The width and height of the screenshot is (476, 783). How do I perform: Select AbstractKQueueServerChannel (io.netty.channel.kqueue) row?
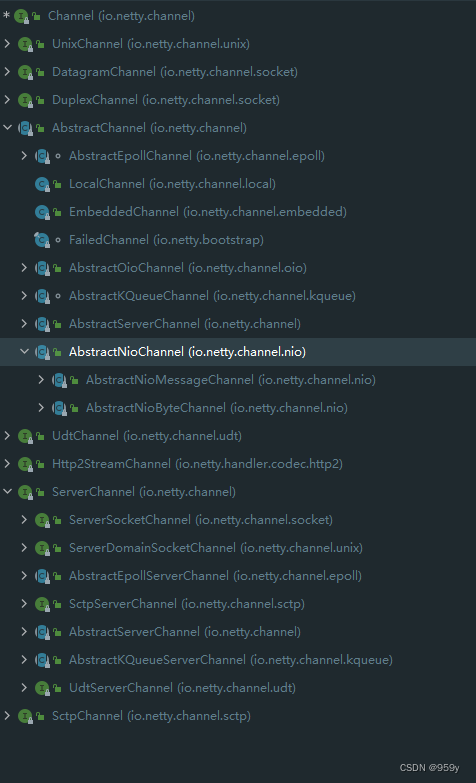[238, 660]
